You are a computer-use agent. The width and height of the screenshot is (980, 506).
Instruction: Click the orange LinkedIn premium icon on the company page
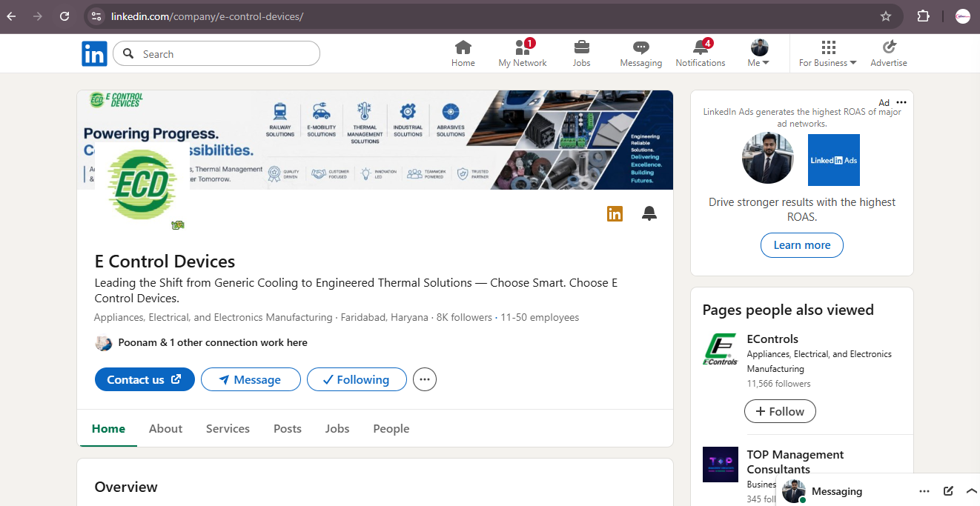(615, 214)
